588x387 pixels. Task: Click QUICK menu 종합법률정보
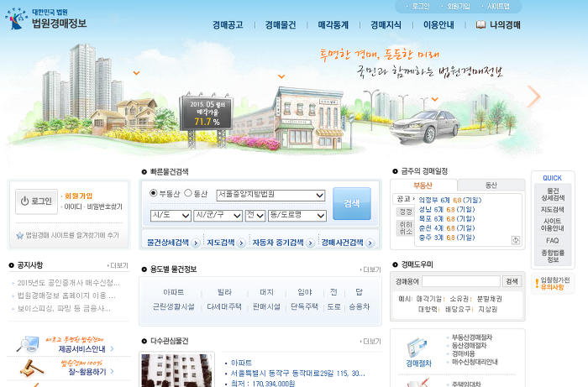pos(553,256)
